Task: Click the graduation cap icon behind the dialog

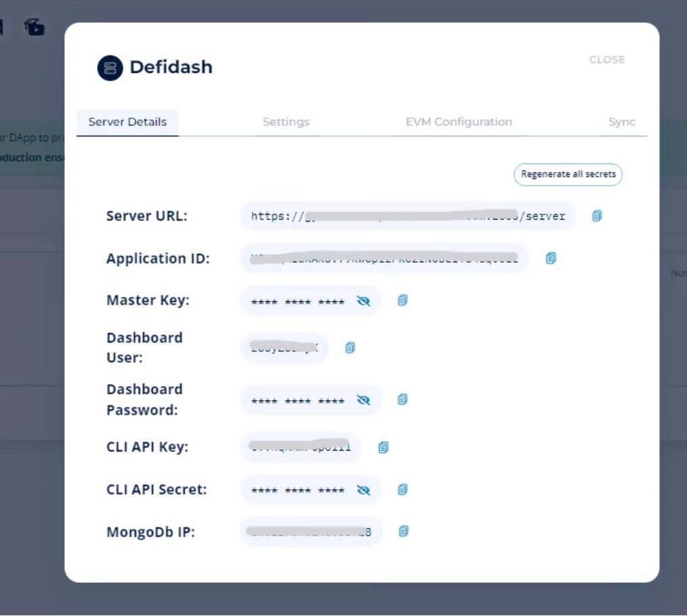Action: (34, 27)
